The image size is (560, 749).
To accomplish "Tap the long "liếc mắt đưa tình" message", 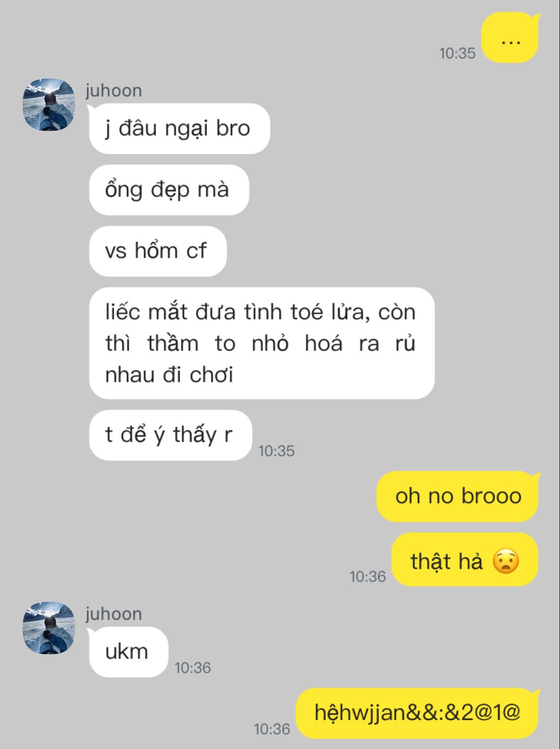I will coord(262,343).
